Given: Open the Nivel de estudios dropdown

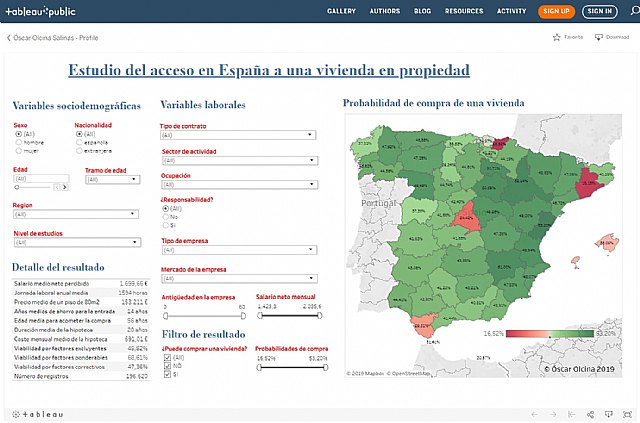Looking at the screenshot, I should (76, 242).
